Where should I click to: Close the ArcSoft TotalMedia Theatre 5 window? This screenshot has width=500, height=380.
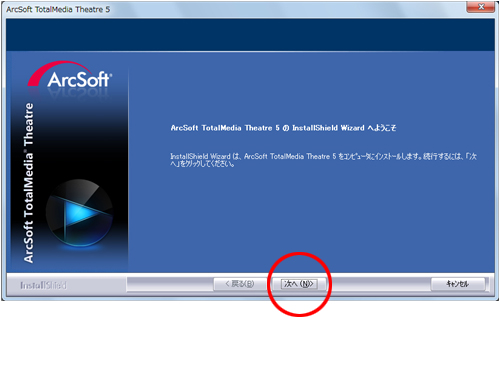click(x=480, y=7)
